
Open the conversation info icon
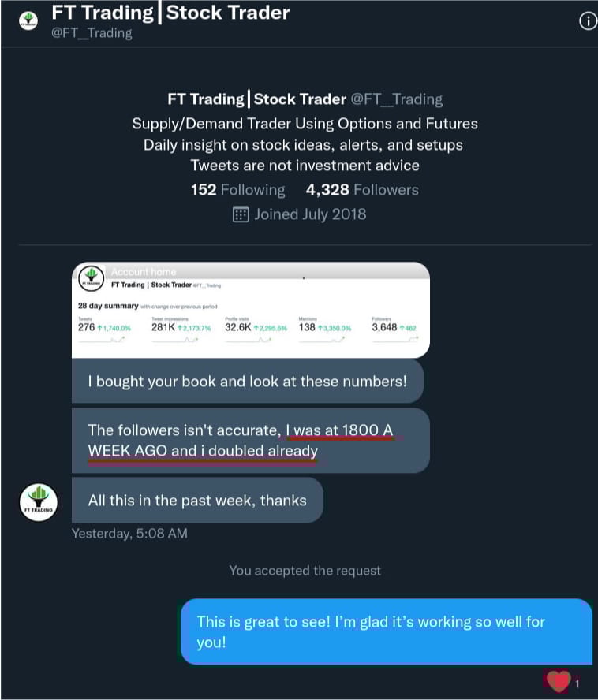(589, 21)
